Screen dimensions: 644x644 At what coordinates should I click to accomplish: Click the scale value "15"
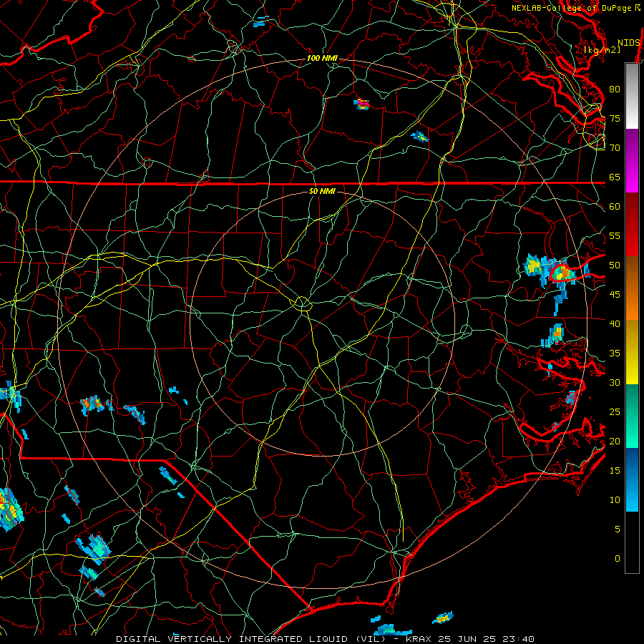tap(615, 471)
